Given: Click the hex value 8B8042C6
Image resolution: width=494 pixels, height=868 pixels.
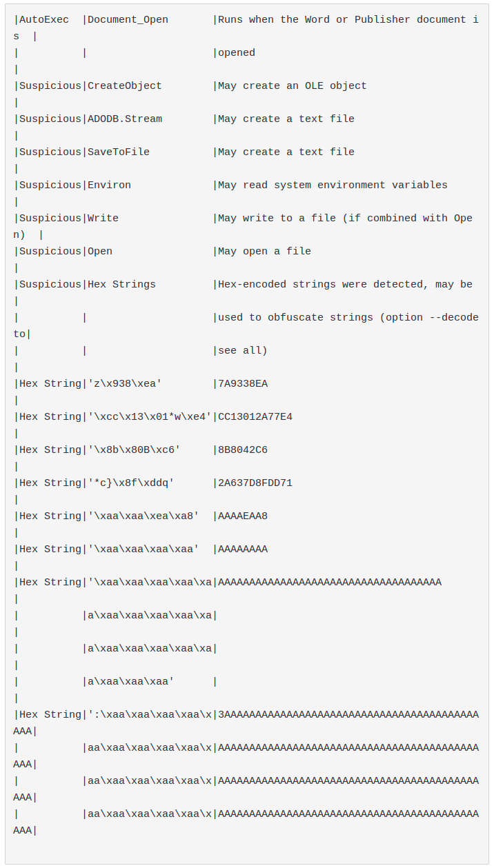Looking at the screenshot, I should (243, 450).
